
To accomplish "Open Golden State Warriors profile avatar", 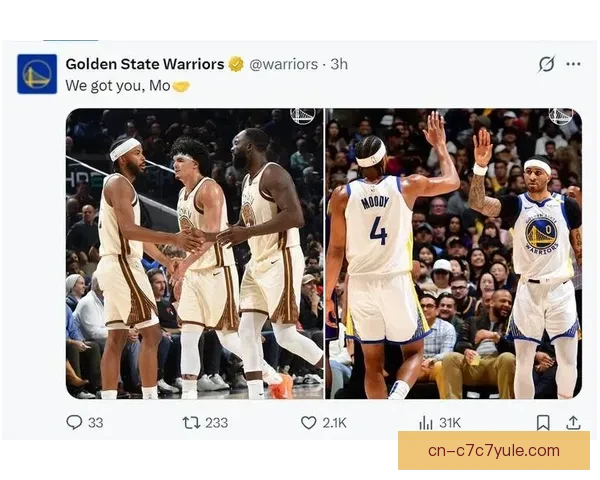I will 37,74.
